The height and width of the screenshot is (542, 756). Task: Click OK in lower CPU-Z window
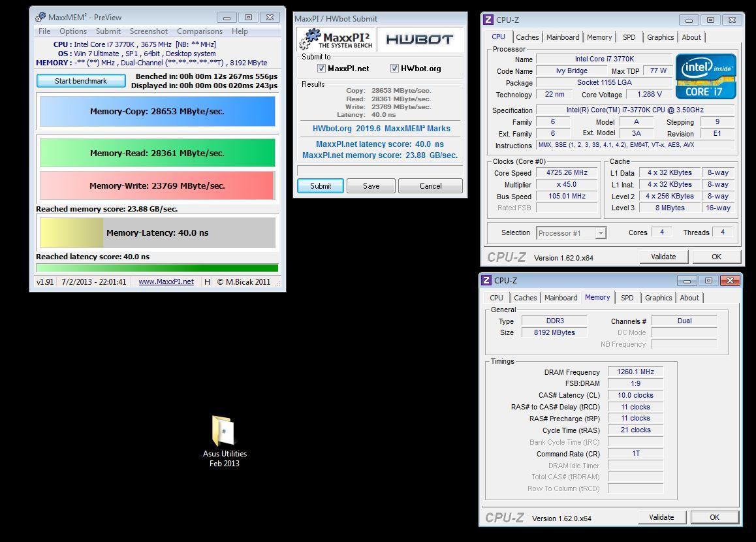coord(714,517)
